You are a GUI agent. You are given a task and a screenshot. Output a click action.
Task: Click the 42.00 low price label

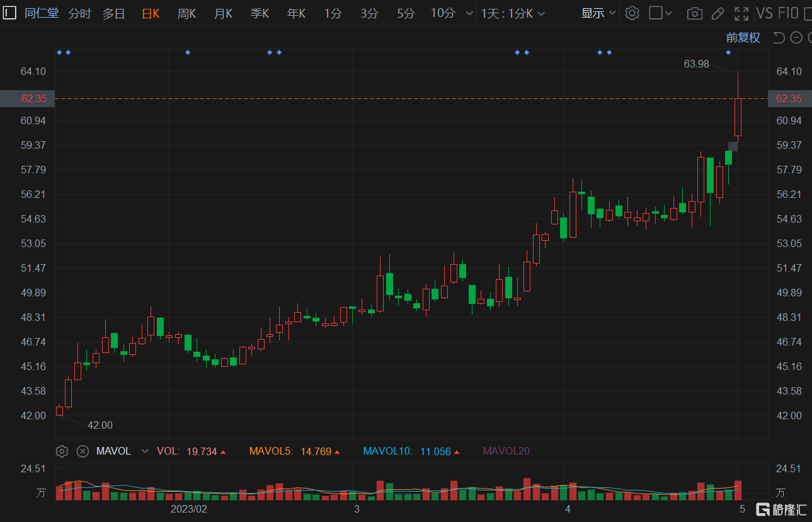pyautogui.click(x=100, y=426)
